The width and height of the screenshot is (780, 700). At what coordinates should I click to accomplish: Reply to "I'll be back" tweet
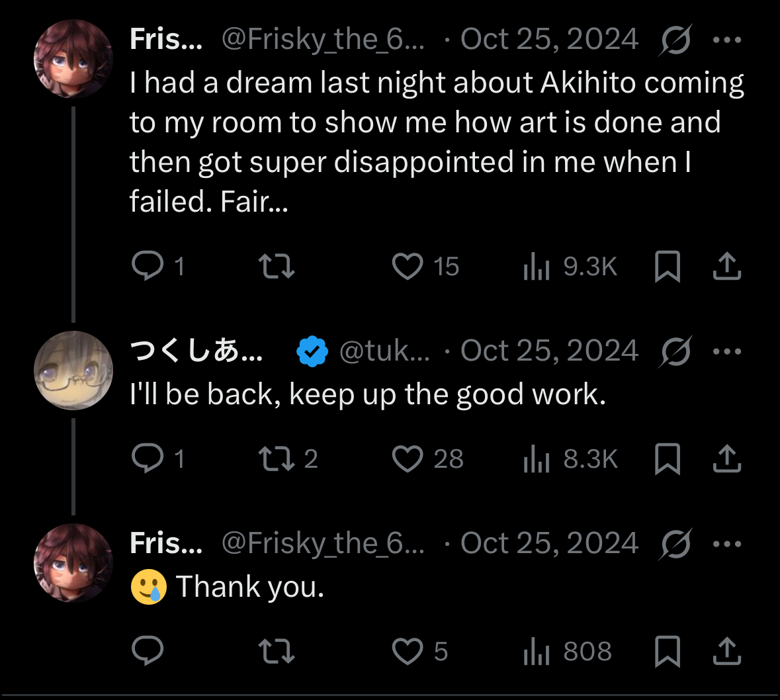click(147, 459)
